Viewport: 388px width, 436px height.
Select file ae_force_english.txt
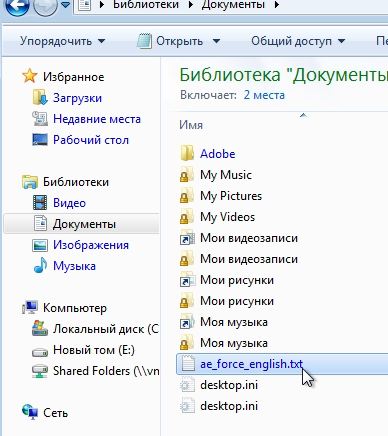[x=251, y=364]
